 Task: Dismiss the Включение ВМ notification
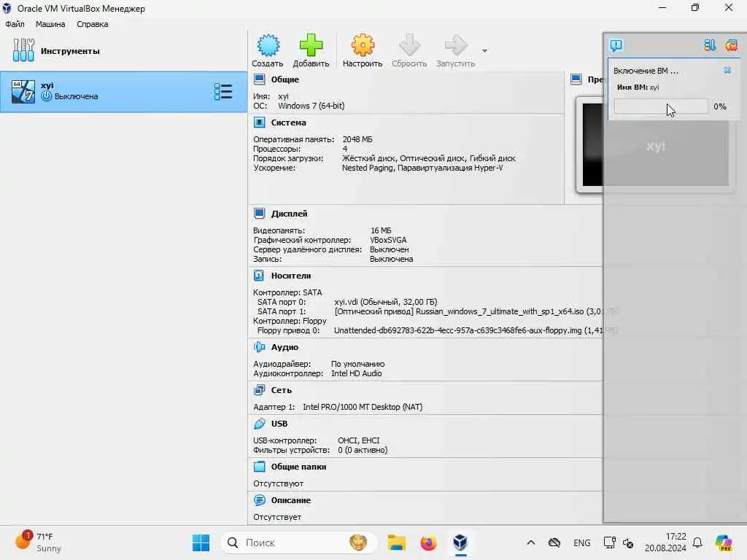(727, 70)
